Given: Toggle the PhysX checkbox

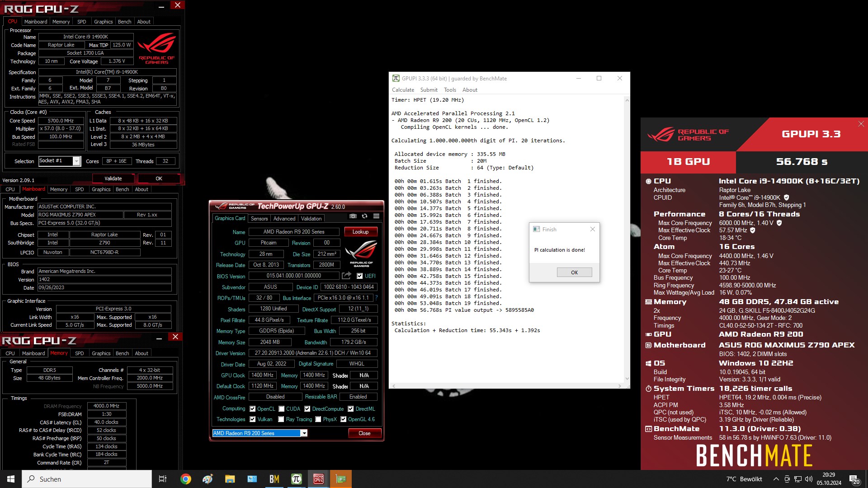Looking at the screenshot, I should [318, 419].
